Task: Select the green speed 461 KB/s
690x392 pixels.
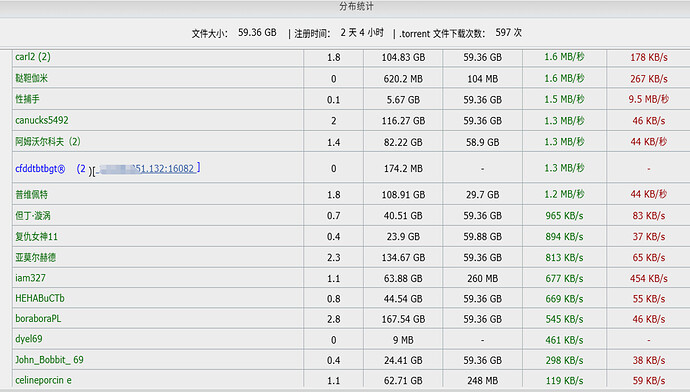Action: [x=565, y=340]
